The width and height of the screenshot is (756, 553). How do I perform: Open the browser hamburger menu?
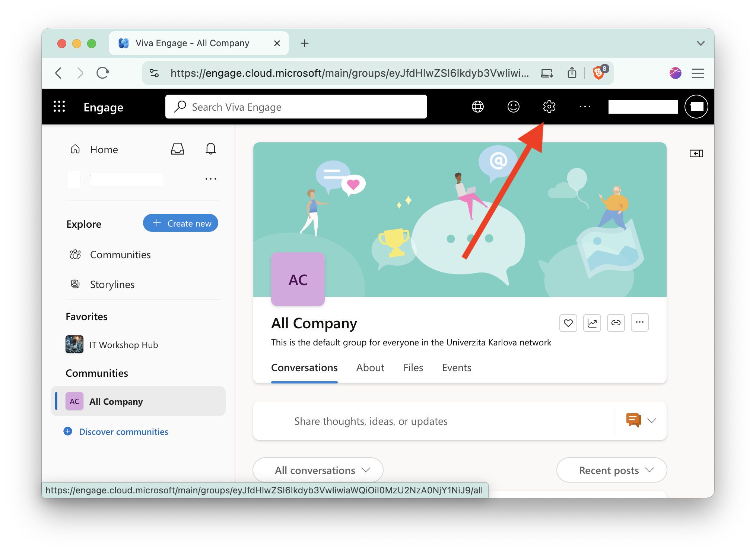tap(698, 73)
